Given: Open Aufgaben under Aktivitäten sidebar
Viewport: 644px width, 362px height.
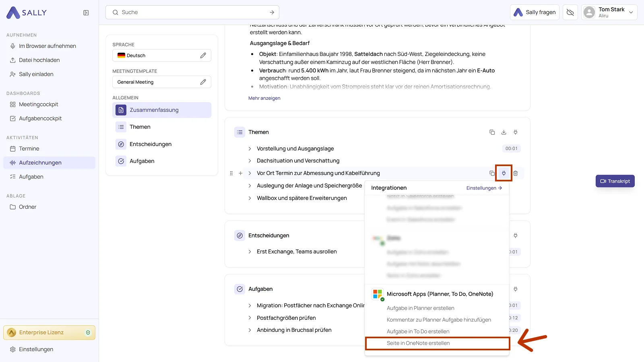Looking at the screenshot, I should [x=49, y=177].
